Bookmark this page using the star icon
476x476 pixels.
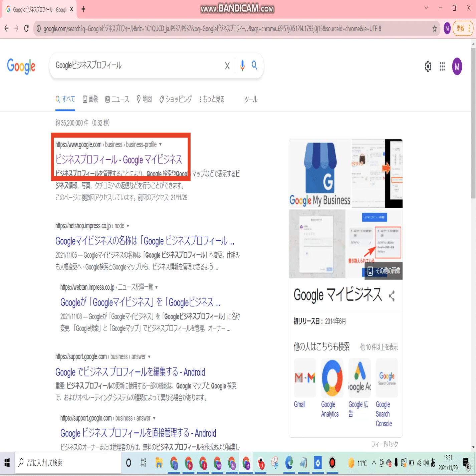coord(434,29)
